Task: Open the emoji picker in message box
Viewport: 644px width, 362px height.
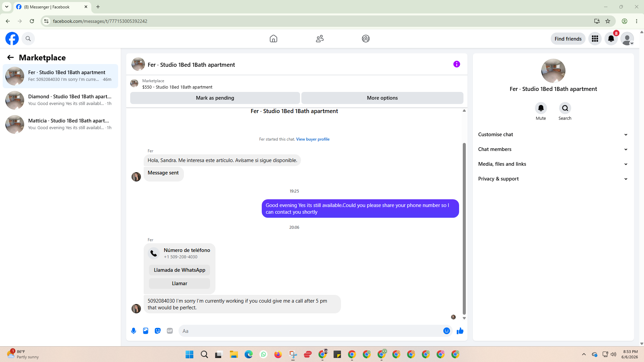Action: tap(447, 331)
